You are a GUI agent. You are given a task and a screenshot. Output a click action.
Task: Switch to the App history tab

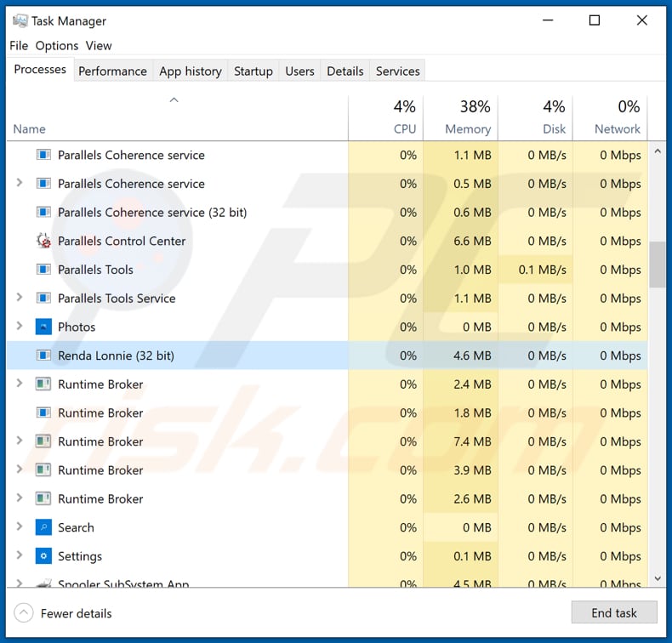click(191, 71)
